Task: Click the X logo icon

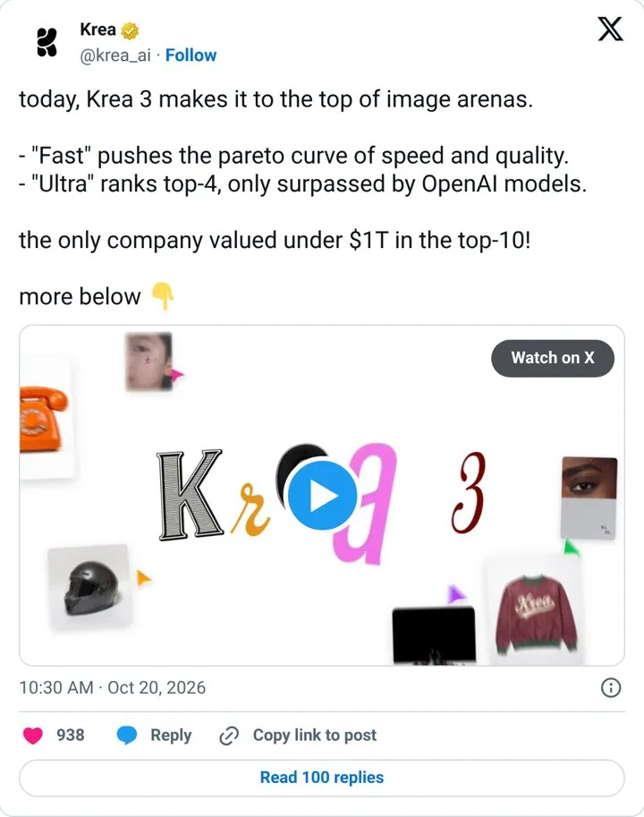Action: pyautogui.click(x=610, y=30)
